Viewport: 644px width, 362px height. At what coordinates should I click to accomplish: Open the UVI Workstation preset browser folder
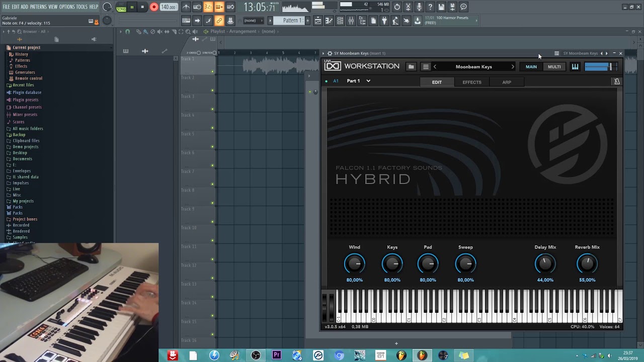pos(411,66)
